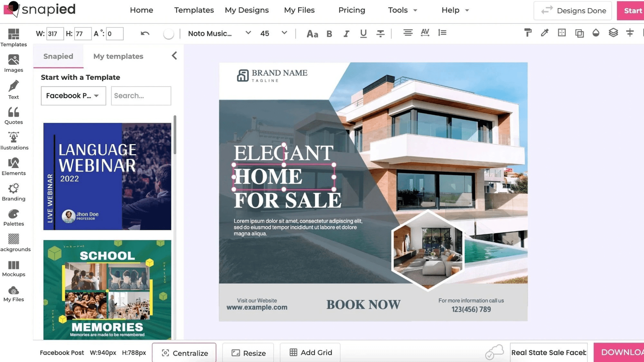The image size is (644, 362).
Task: Switch to My Templates tab
Action: click(x=118, y=56)
